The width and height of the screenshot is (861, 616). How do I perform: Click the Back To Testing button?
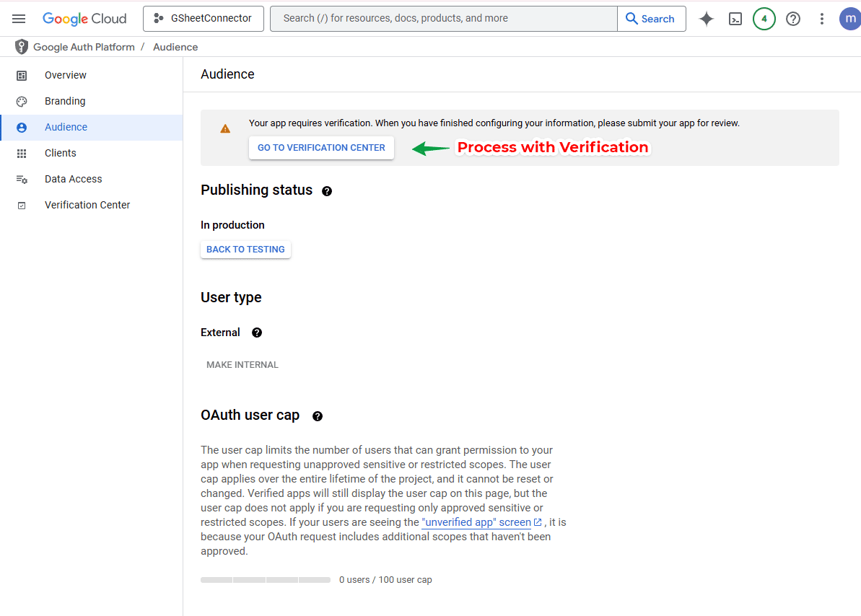(245, 250)
